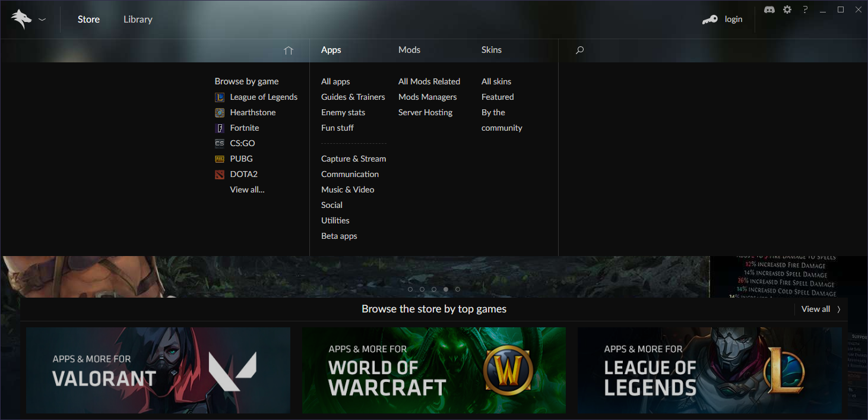Viewport: 868px width, 420px height.
Task: Select All Mods Related entry
Action: tap(429, 81)
